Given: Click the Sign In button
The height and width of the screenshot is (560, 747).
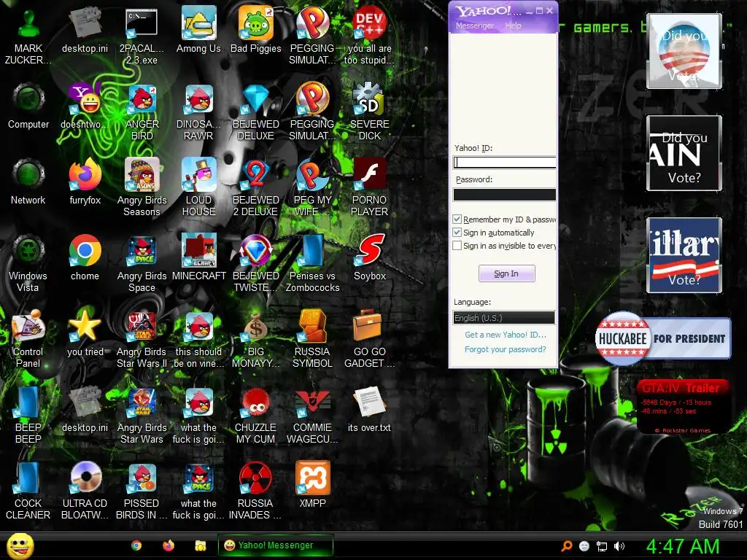Looking at the screenshot, I should tap(506, 274).
